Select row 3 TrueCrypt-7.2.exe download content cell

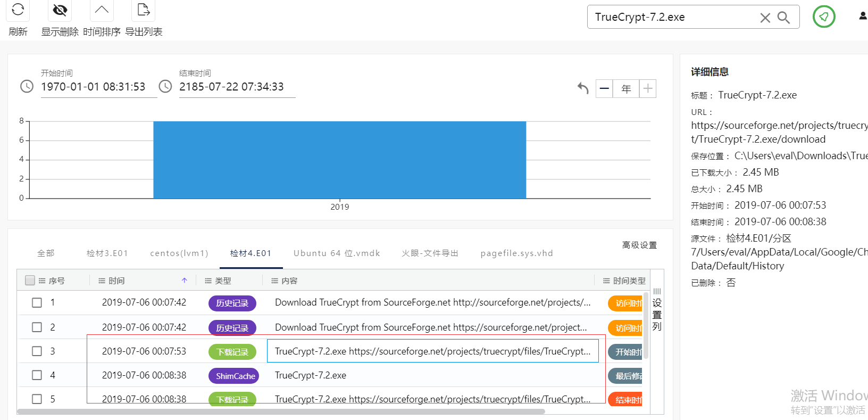click(433, 351)
